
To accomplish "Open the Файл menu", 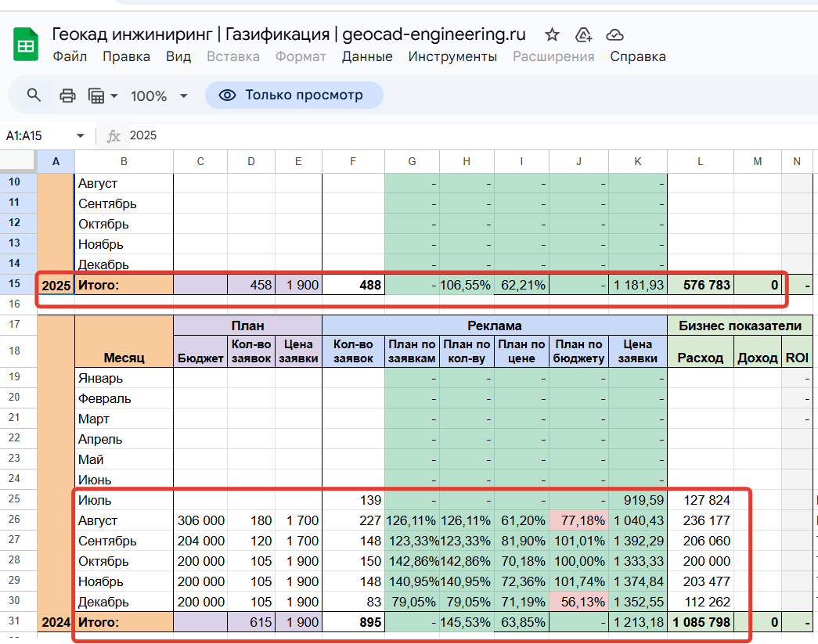I will 70,56.
